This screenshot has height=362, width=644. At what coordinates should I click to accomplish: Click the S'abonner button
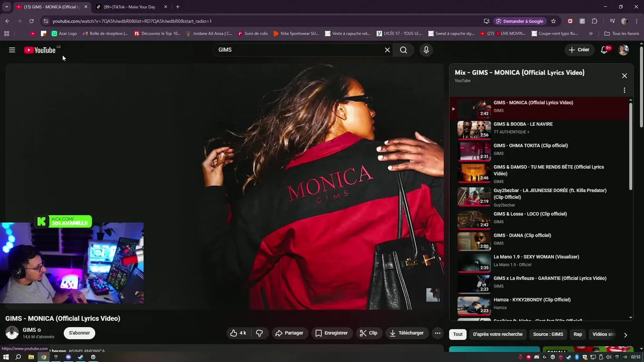click(x=79, y=333)
